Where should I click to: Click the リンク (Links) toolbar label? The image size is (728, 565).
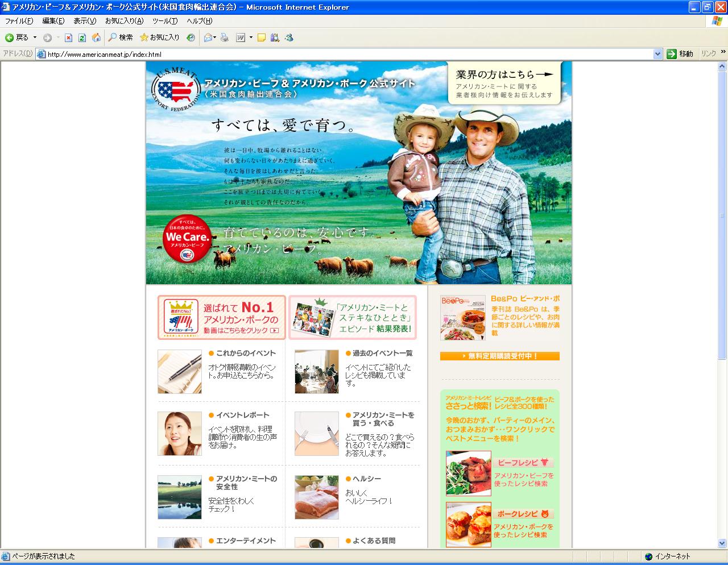[x=709, y=53]
